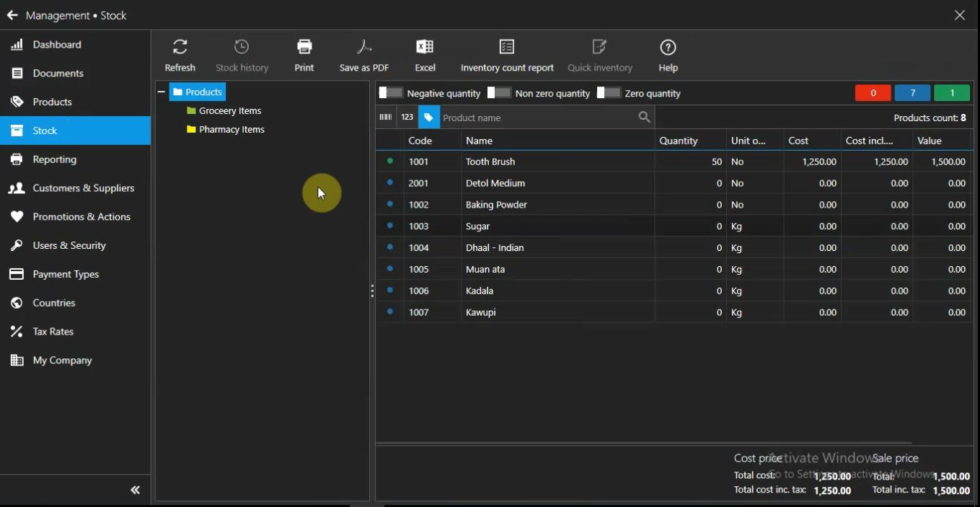This screenshot has width=980, height=507.
Task: Select the Baking Powder row
Action: coord(674,205)
